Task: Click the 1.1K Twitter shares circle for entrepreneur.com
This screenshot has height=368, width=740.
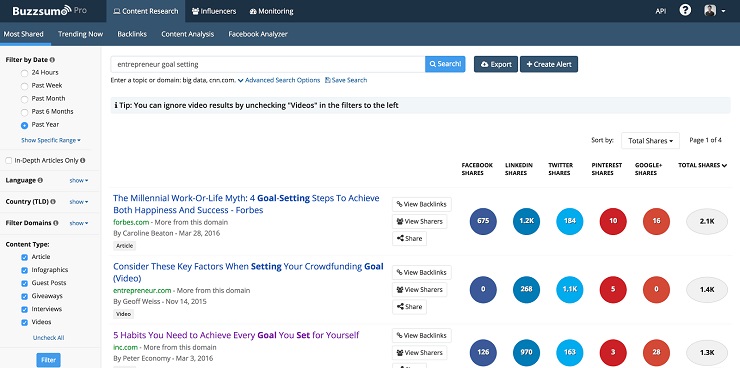Action: click(570, 290)
